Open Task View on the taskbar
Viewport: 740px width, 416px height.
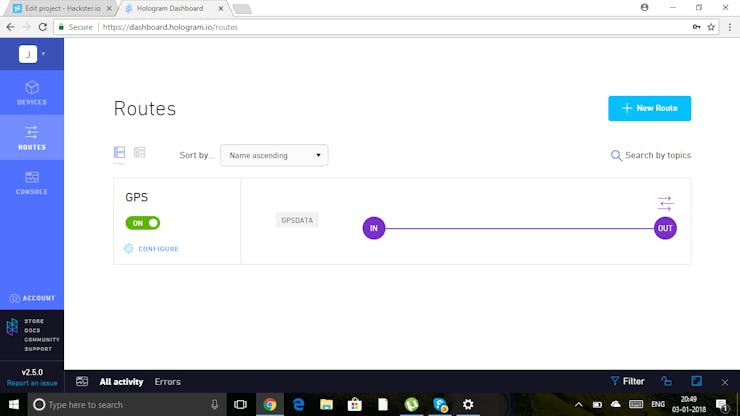[240, 405]
